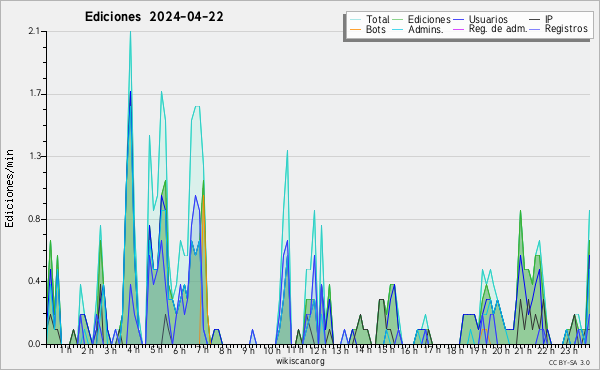Click the '23 h' x-axis label

coord(569,350)
